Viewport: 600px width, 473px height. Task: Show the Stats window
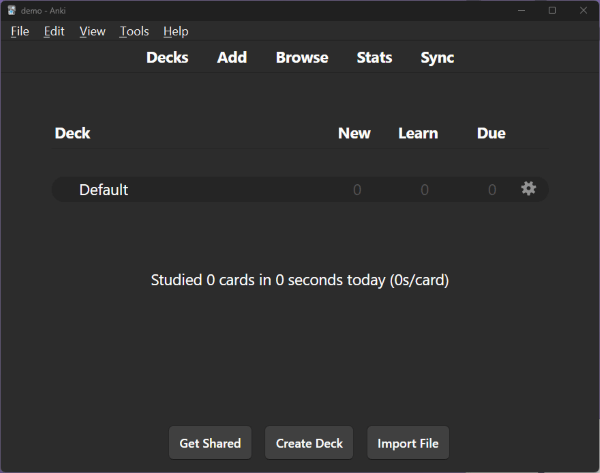click(x=374, y=58)
